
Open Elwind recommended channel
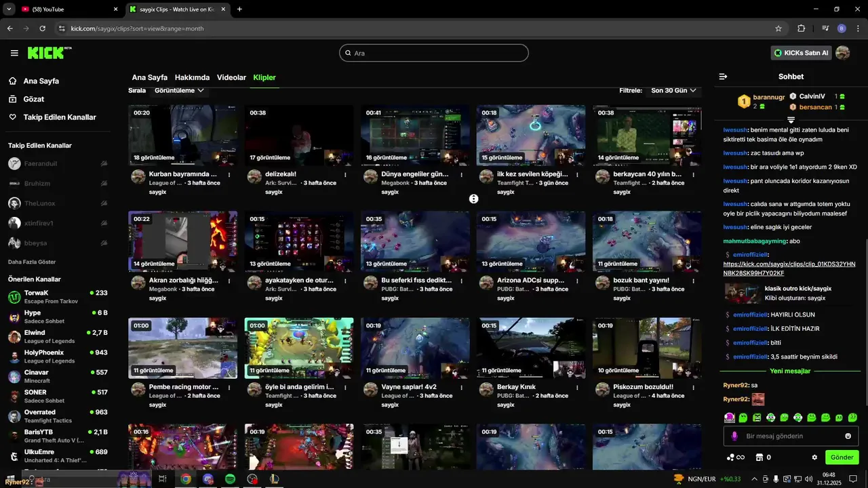point(58,337)
